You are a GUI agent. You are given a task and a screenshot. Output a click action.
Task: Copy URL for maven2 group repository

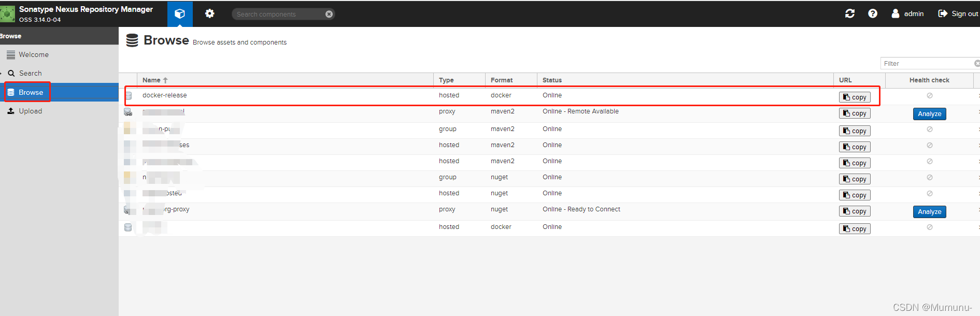(x=855, y=131)
